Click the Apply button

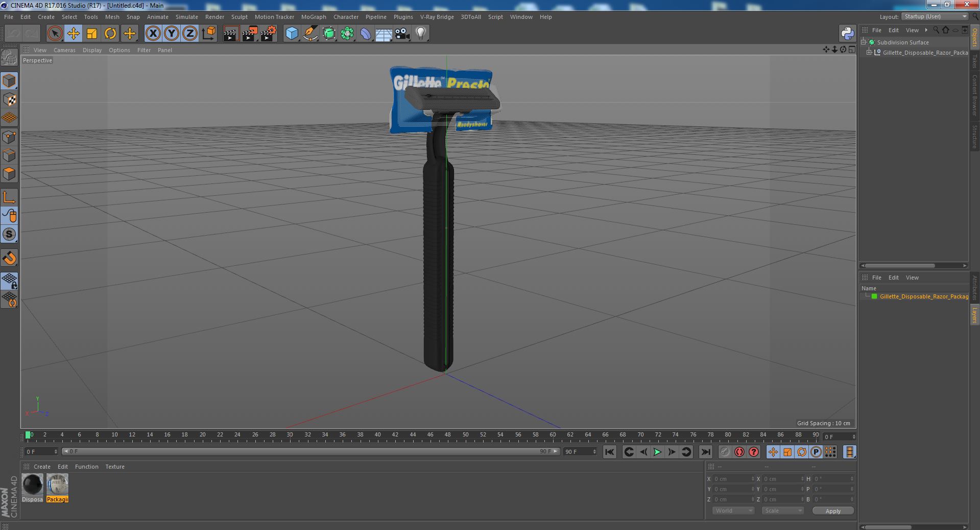833,511
